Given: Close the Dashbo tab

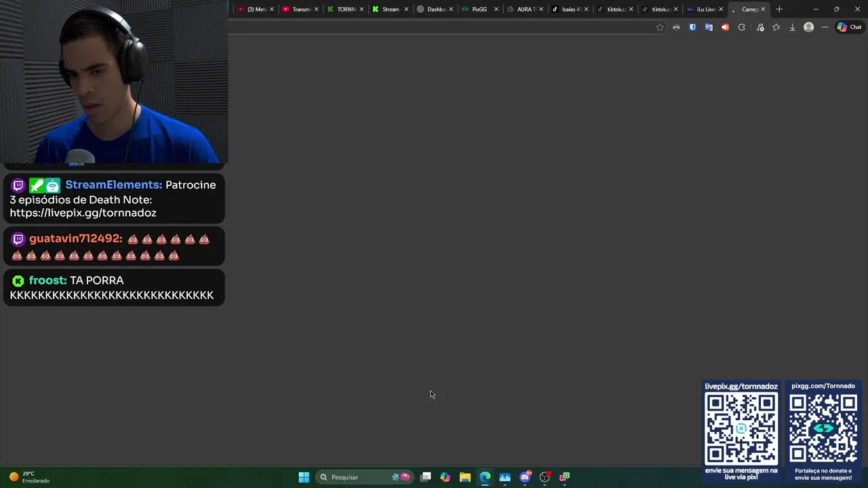Looking at the screenshot, I should click(x=451, y=9).
